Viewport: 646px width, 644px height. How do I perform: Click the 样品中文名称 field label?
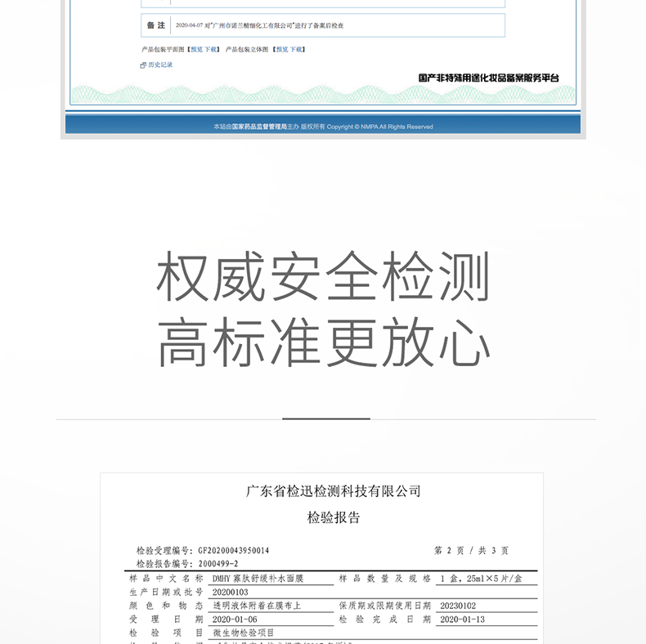coord(166,579)
